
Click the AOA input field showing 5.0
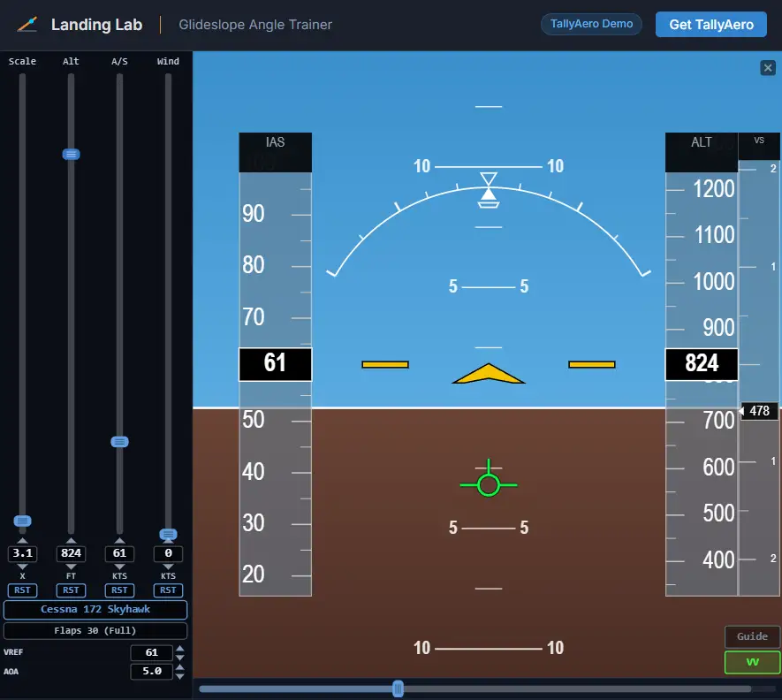click(152, 672)
